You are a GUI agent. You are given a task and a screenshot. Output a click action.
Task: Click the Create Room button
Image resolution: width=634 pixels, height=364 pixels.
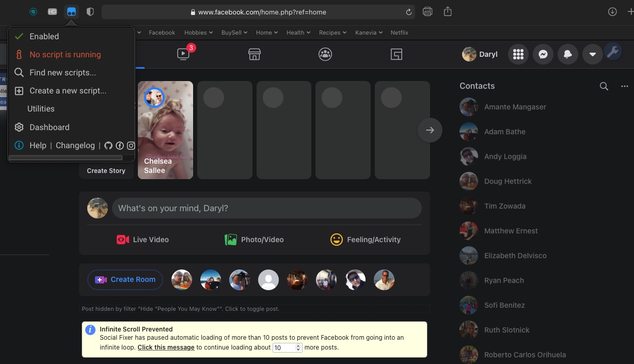click(125, 279)
